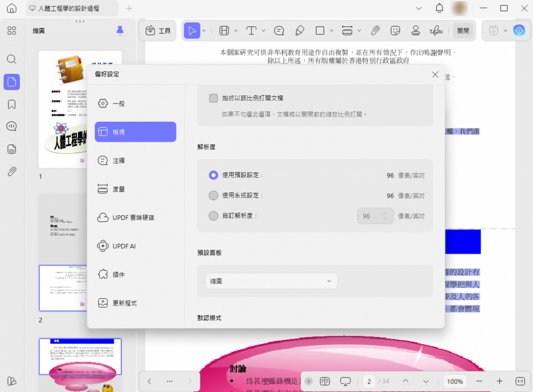Open the comment annotation tool
This screenshot has width=533, height=392.
click(x=279, y=30)
